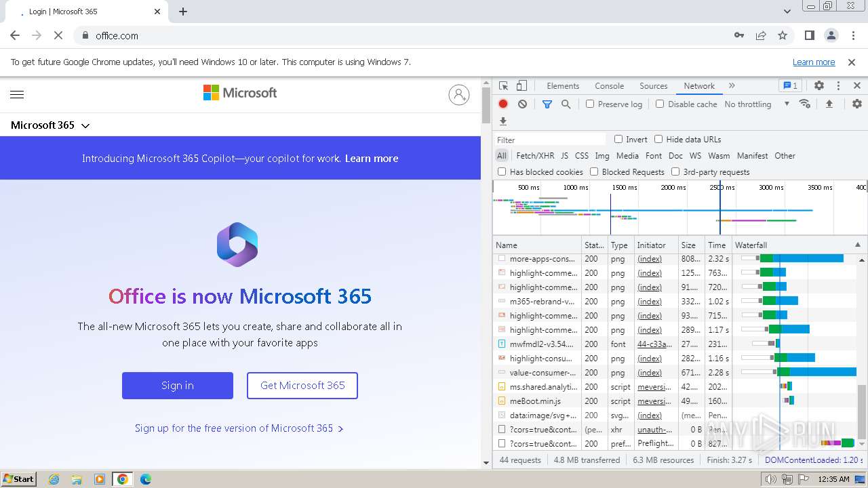Open the DevTools settings gear

point(819,86)
